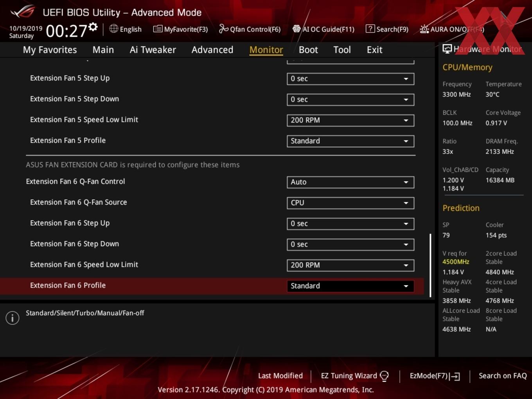Switch to the Main tab

point(103,50)
